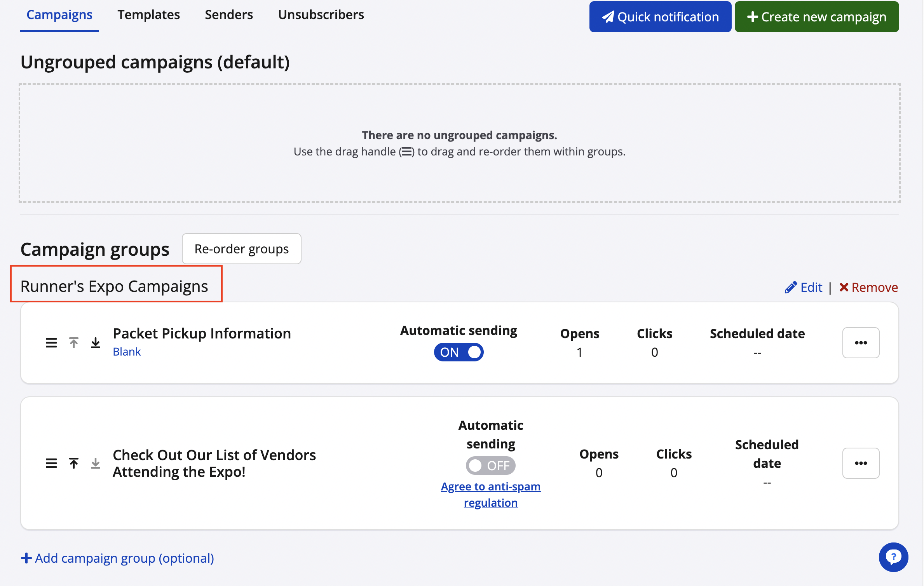Click the Edit pencil for Runner's Expo group
This screenshot has height=586, width=924.
[x=804, y=288]
